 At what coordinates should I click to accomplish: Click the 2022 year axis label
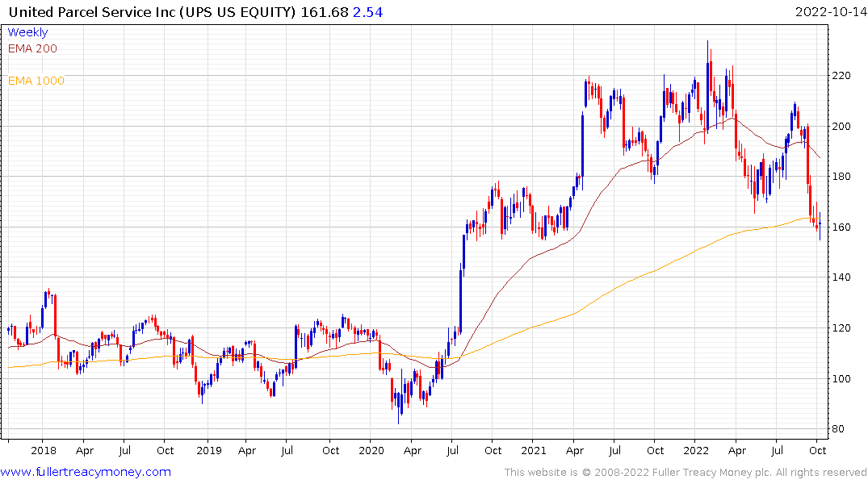pos(696,451)
